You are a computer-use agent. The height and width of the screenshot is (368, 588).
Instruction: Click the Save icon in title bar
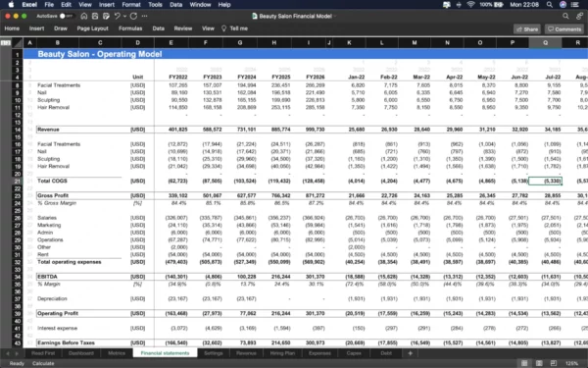point(95,16)
